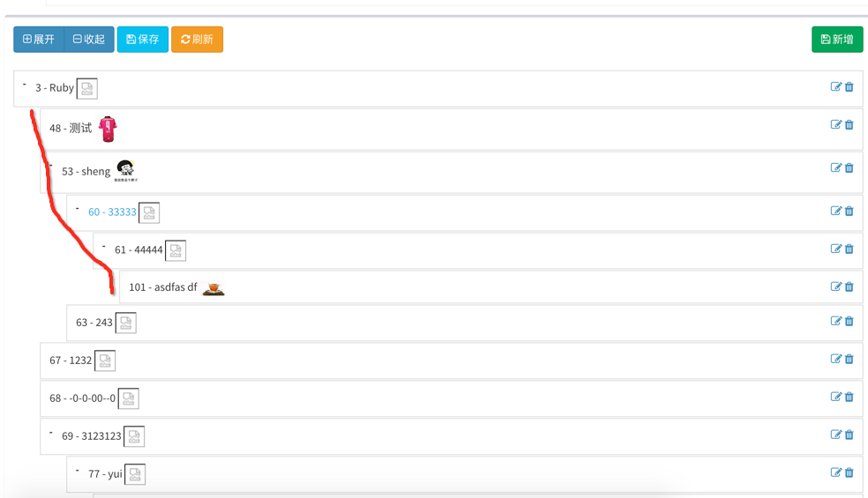This screenshot has height=498, width=868.
Task: Add a new item with 新增
Action: [837, 40]
